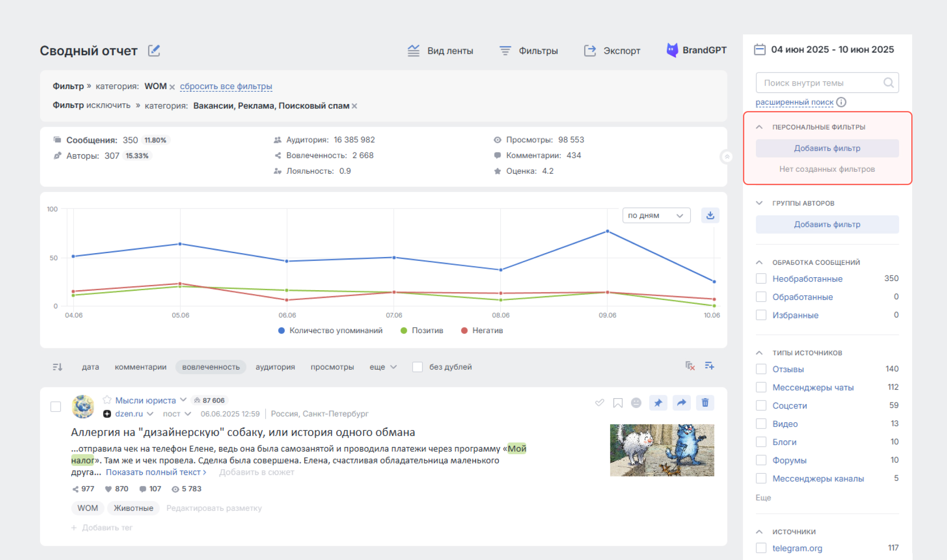947x560 pixels.
Task: Open the по дням interval dropdown
Action: [656, 215]
